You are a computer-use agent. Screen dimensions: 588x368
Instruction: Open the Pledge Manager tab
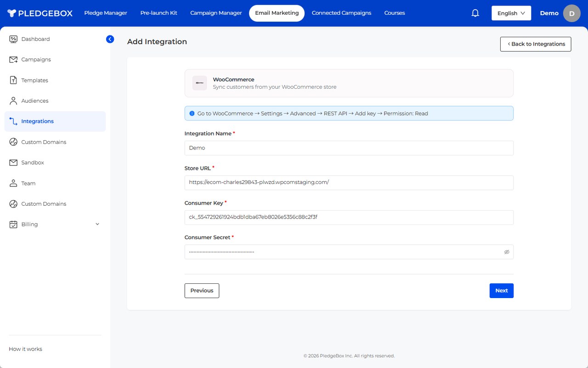click(106, 13)
